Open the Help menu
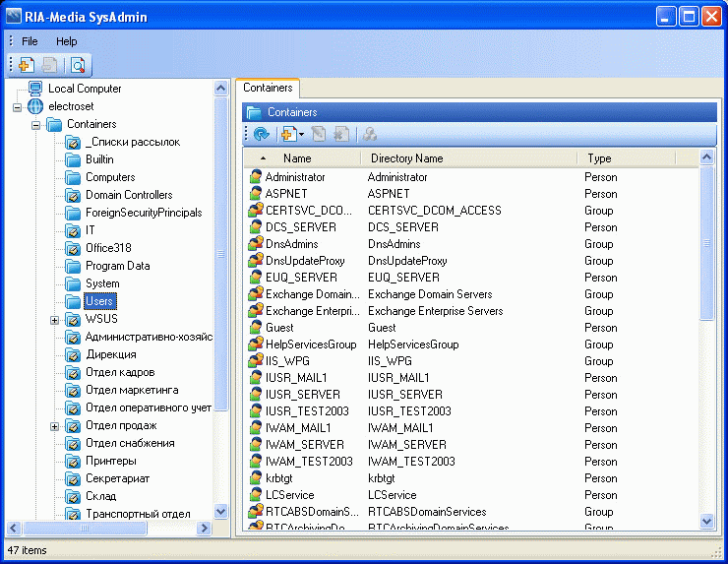The width and height of the screenshot is (728, 564). pyautogui.click(x=66, y=41)
